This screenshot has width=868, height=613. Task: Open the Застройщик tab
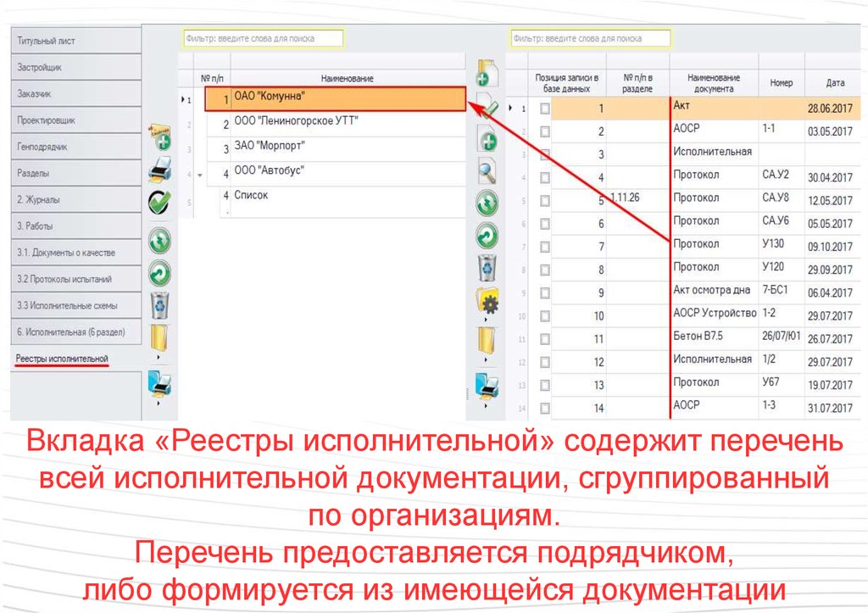click(x=76, y=67)
